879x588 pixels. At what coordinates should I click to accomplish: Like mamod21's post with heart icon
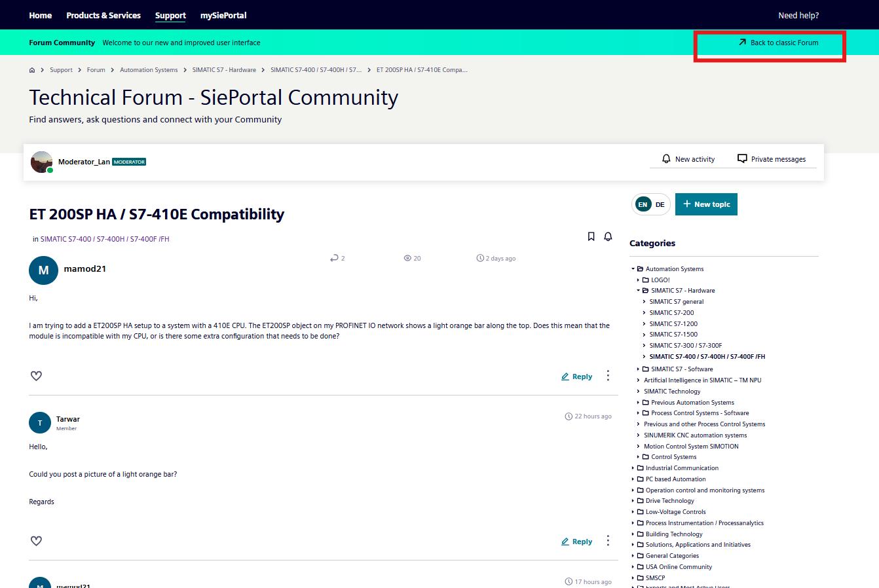[37, 376]
